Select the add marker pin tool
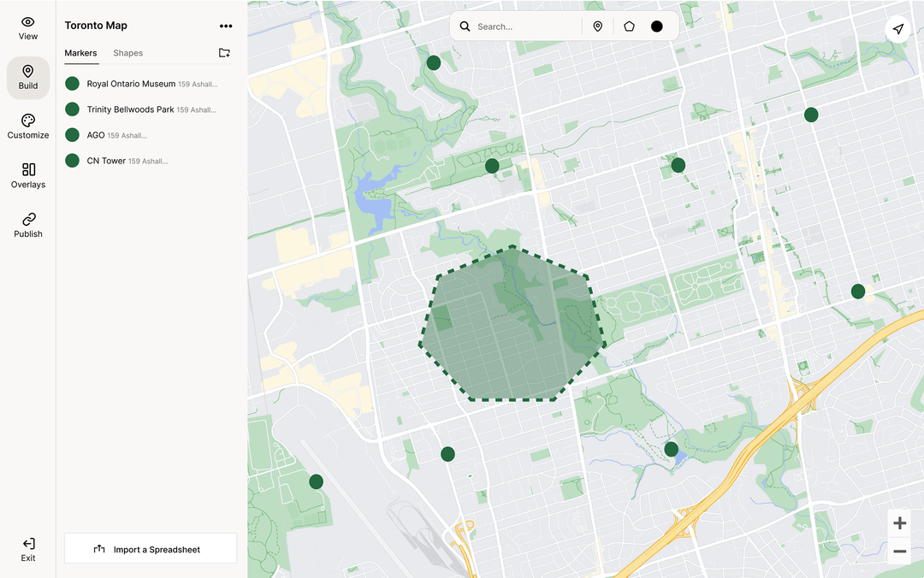The image size is (924, 578). click(598, 27)
